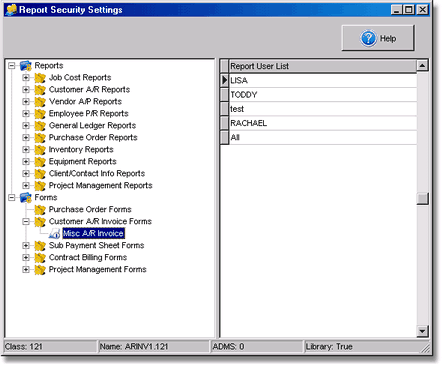Click the ADMS: 0 status field
The height and width of the screenshot is (366, 443).
[x=257, y=347]
